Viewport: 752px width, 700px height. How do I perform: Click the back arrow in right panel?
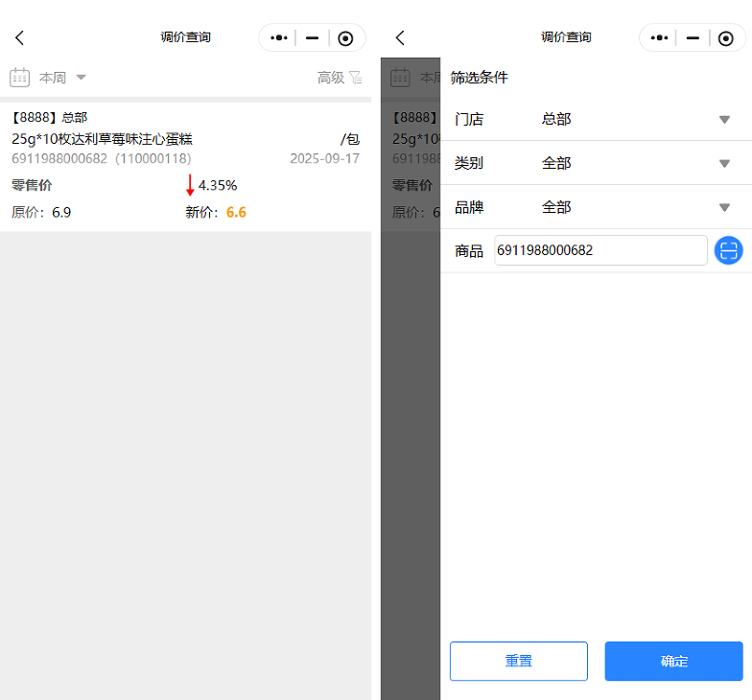click(400, 38)
